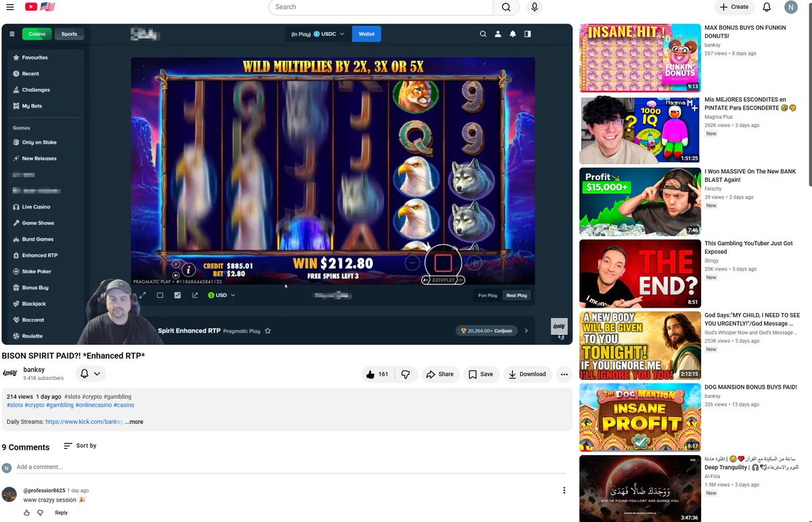Open the banksy channel name
This screenshot has width=812, height=522.
coord(34,370)
